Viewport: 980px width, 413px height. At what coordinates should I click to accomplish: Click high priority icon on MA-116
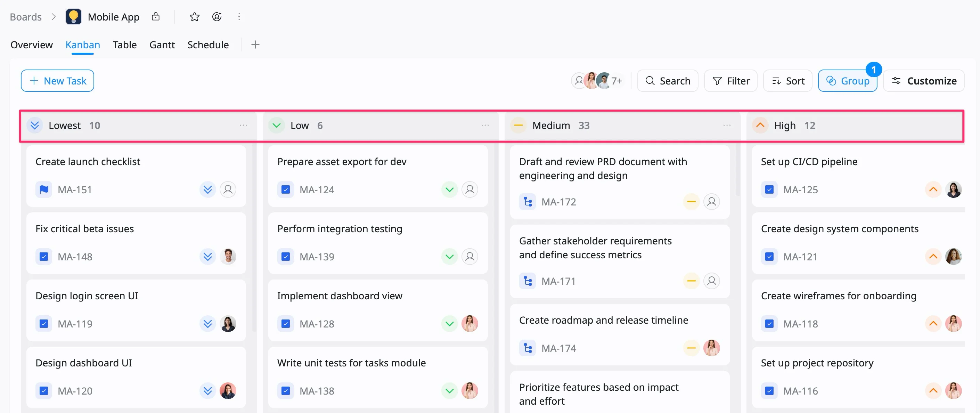pyautogui.click(x=933, y=390)
